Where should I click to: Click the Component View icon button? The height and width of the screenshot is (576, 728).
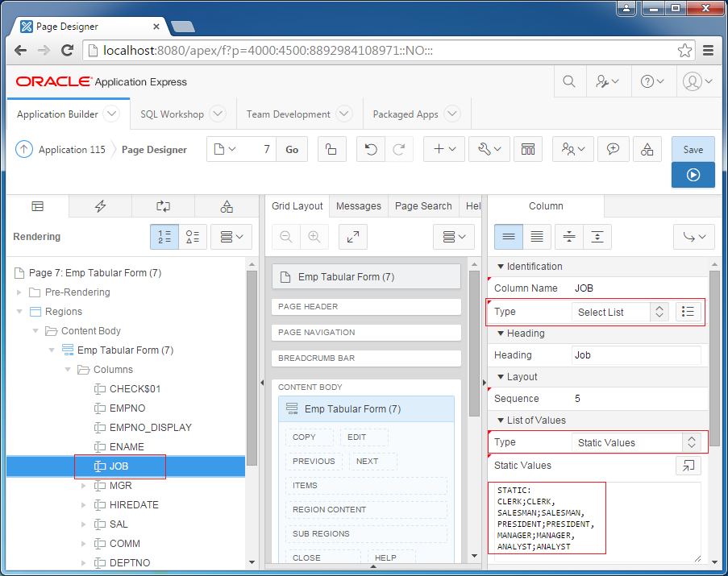click(528, 149)
